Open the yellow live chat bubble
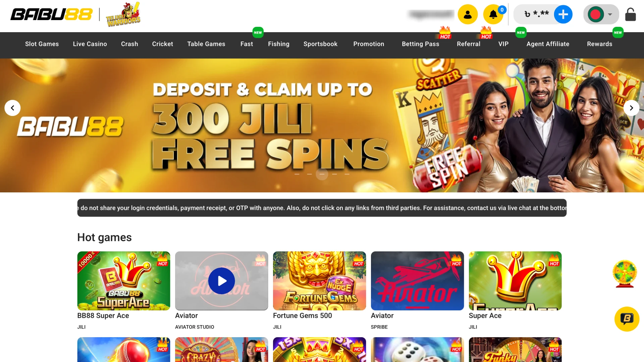The image size is (644, 362). 627,319
